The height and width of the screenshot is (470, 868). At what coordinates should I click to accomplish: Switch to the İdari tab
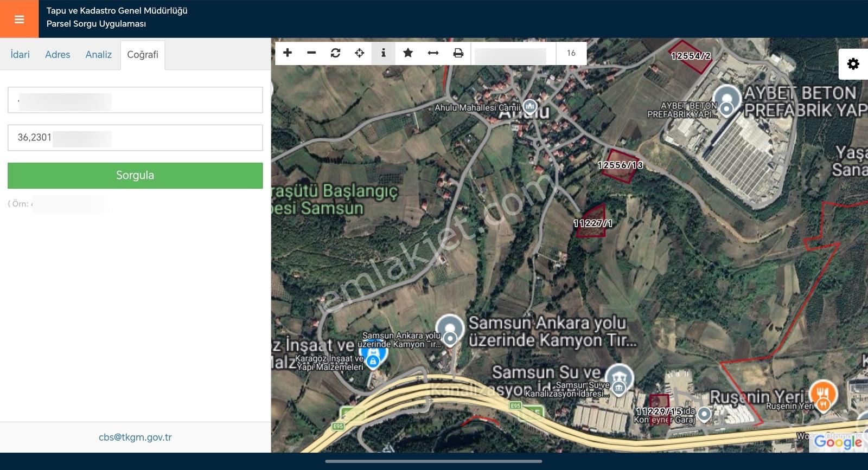(x=20, y=54)
